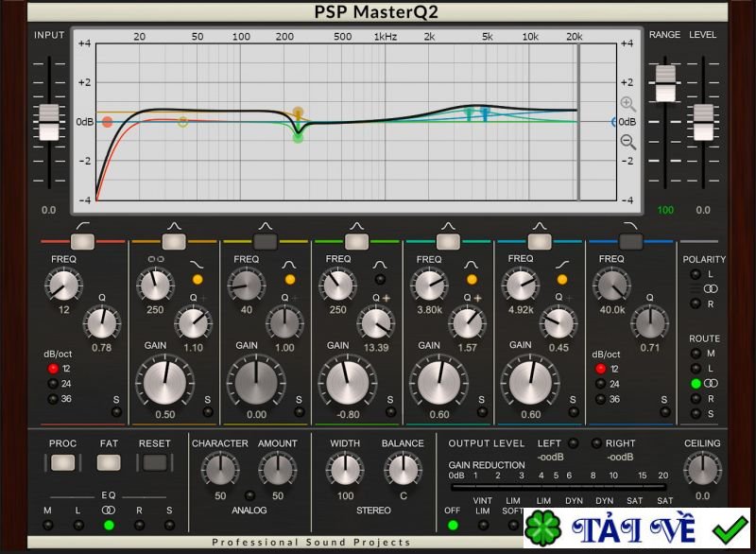Viewport: 756px width, 554px height.
Task: Click the zoom out magnifier on graph
Action: pyautogui.click(x=627, y=143)
